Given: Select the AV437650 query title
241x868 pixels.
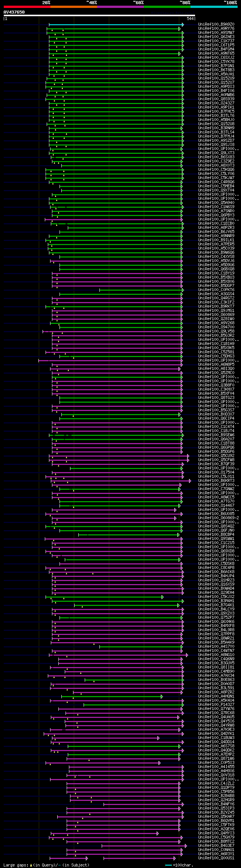Looking at the screenshot, I should point(14,12).
